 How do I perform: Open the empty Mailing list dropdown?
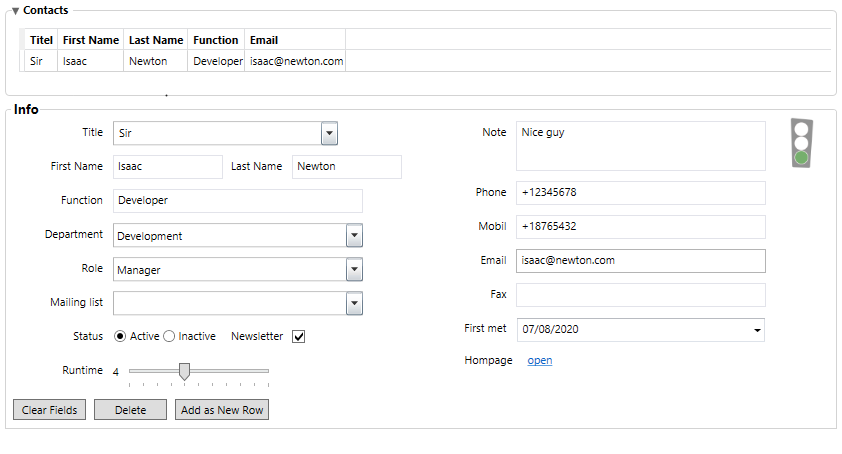[354, 303]
